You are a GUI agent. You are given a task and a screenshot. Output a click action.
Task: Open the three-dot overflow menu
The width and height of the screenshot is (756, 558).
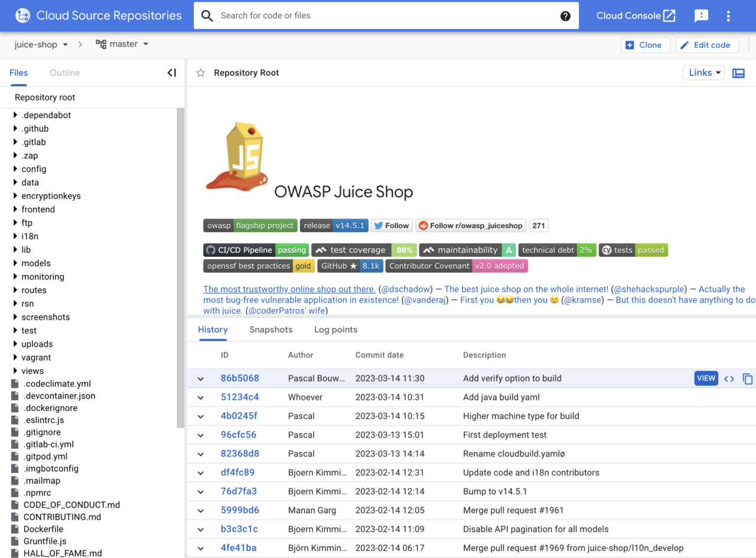[728, 15]
